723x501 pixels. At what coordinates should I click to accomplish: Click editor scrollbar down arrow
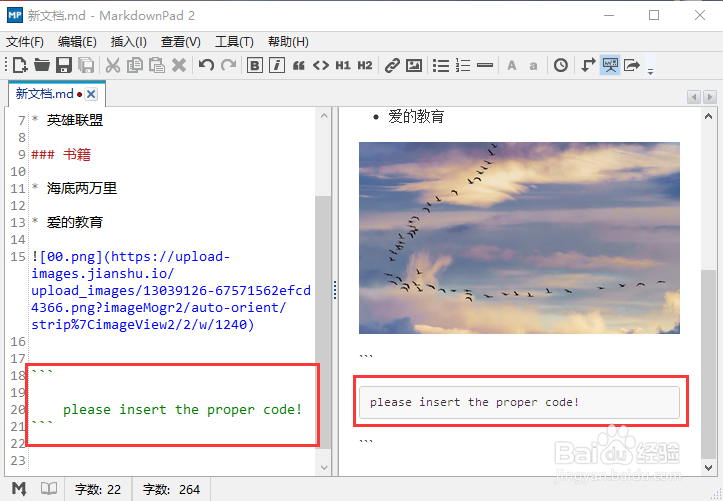pyautogui.click(x=324, y=467)
